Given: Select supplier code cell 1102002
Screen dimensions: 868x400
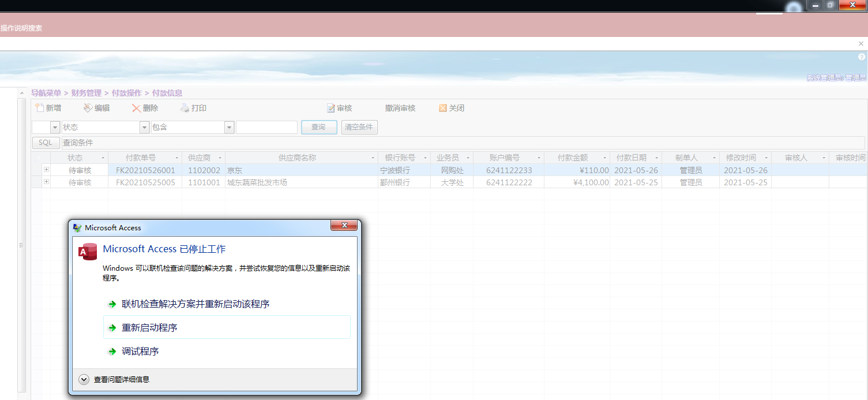Looking at the screenshot, I should point(204,170).
